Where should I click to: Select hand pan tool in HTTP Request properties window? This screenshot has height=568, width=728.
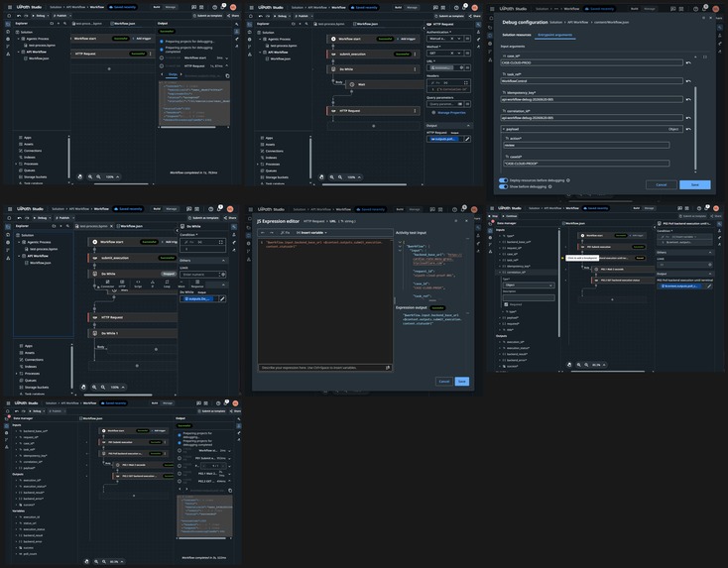[321, 176]
